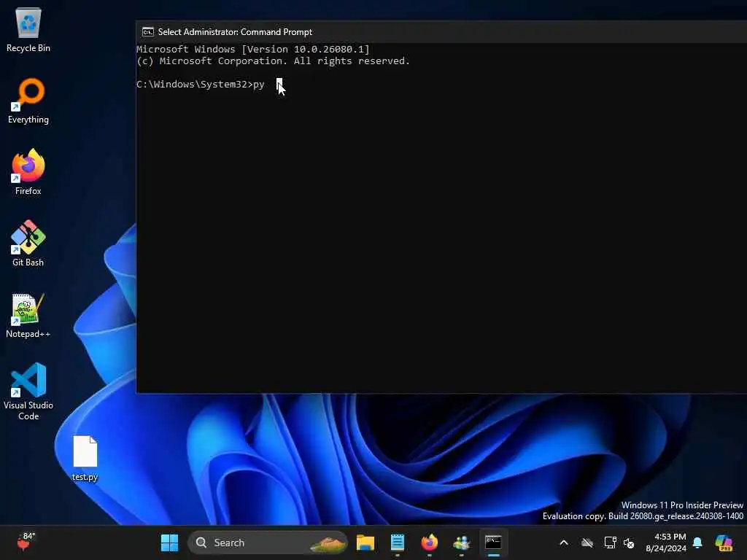Screen dimensions: 747x560
Task: Click the search highlight image in Search box
Action: click(x=328, y=542)
